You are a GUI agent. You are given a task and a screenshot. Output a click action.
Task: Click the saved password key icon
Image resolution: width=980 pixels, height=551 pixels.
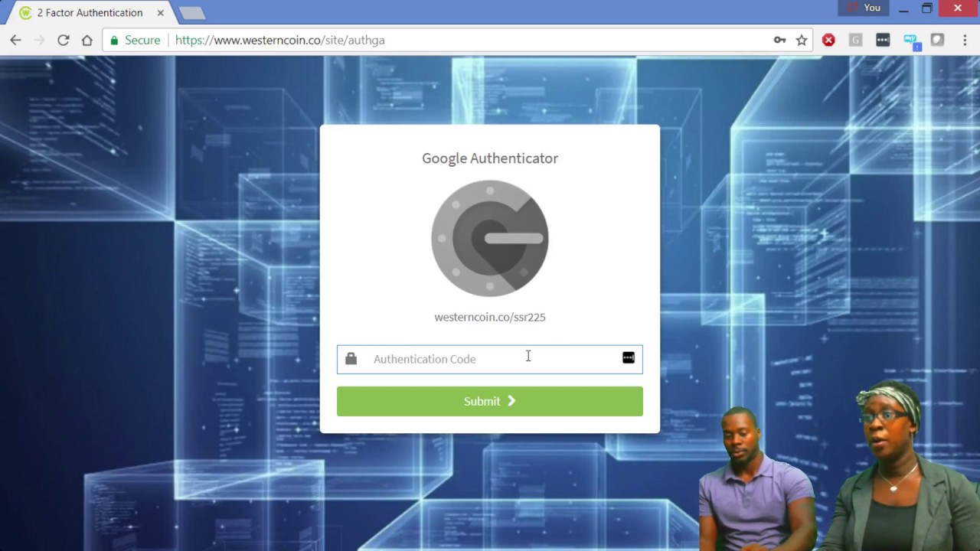pyautogui.click(x=779, y=40)
